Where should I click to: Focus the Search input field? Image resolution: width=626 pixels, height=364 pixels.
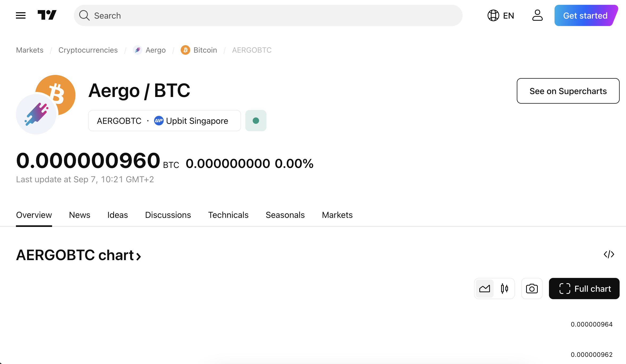click(x=268, y=15)
